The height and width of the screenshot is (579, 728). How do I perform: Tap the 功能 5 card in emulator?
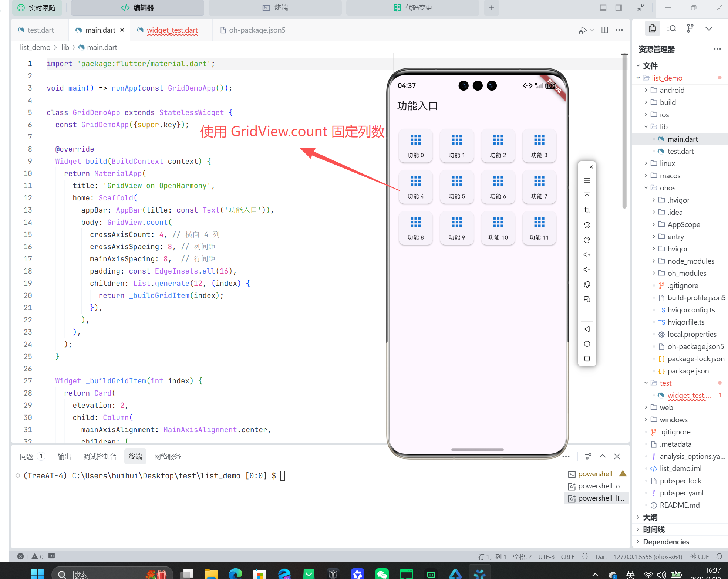[457, 187]
